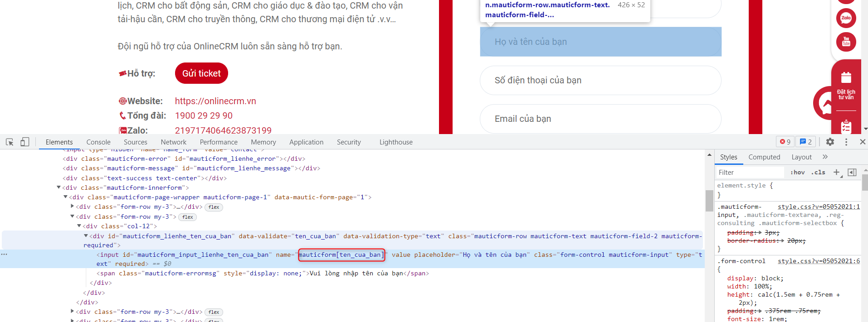Open the style.css?v=05052021:6 source link
This screenshot has height=322, width=868.
(x=819, y=261)
